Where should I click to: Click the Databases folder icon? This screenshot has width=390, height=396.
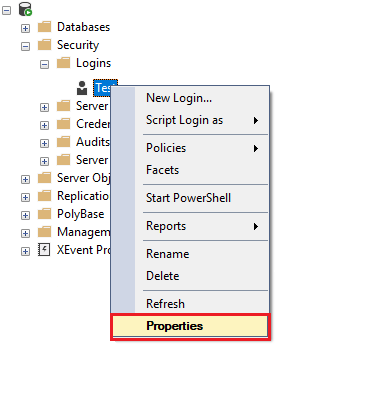44,27
